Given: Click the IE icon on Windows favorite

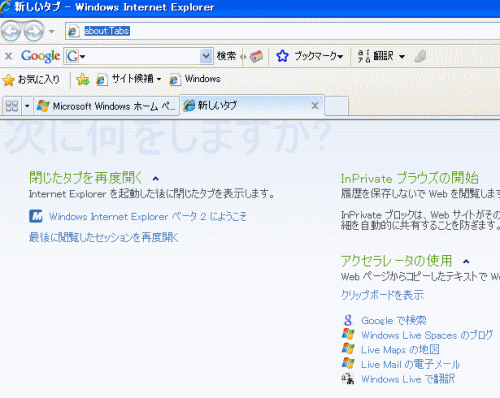Looking at the screenshot, I should tap(175, 80).
